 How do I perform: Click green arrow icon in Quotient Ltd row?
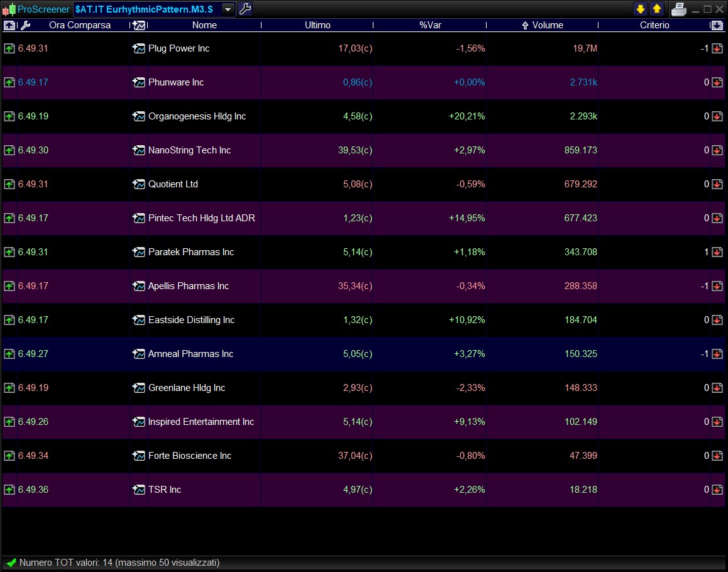click(9, 184)
